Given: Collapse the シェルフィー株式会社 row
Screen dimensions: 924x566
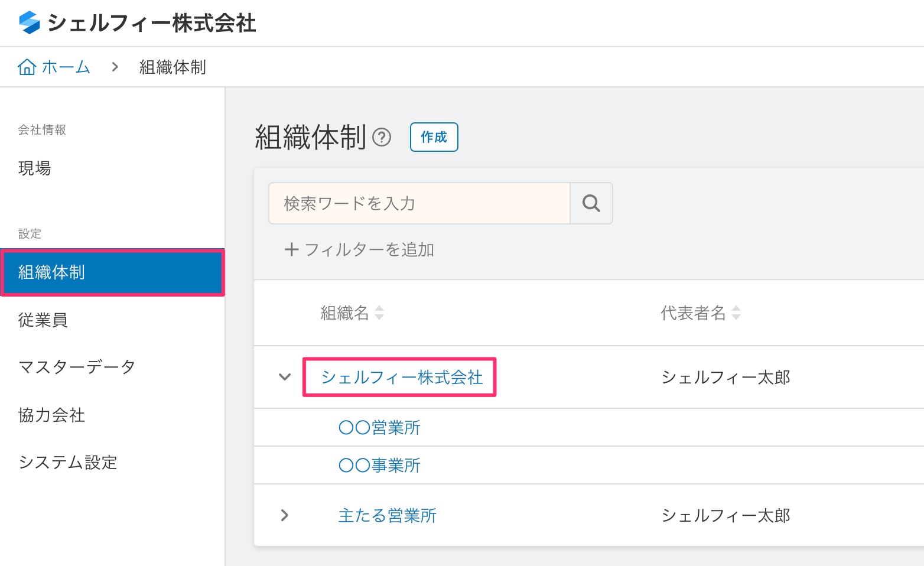Looking at the screenshot, I should (x=285, y=377).
